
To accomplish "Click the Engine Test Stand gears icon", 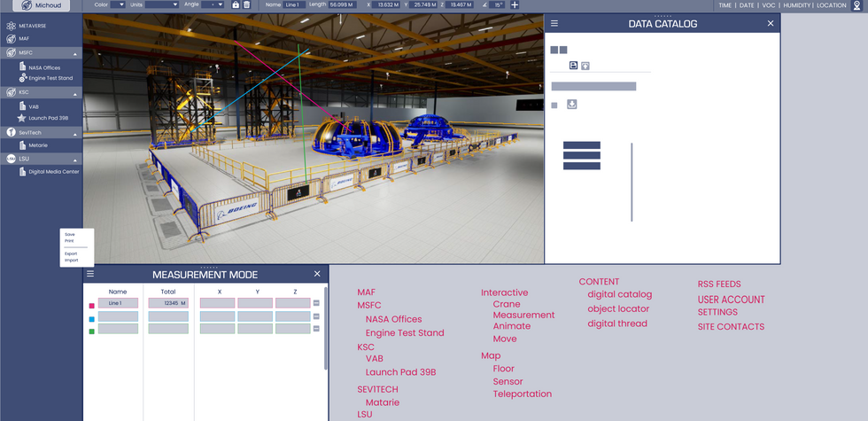I will click(23, 78).
